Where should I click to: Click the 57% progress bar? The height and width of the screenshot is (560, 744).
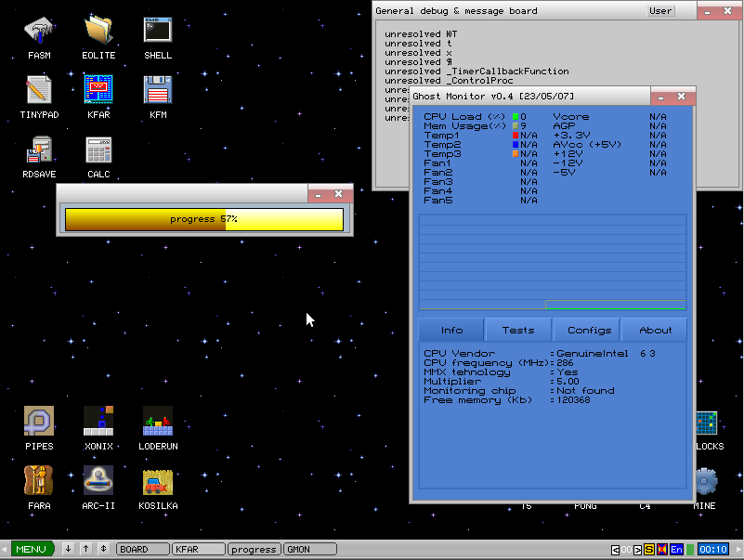point(203,219)
